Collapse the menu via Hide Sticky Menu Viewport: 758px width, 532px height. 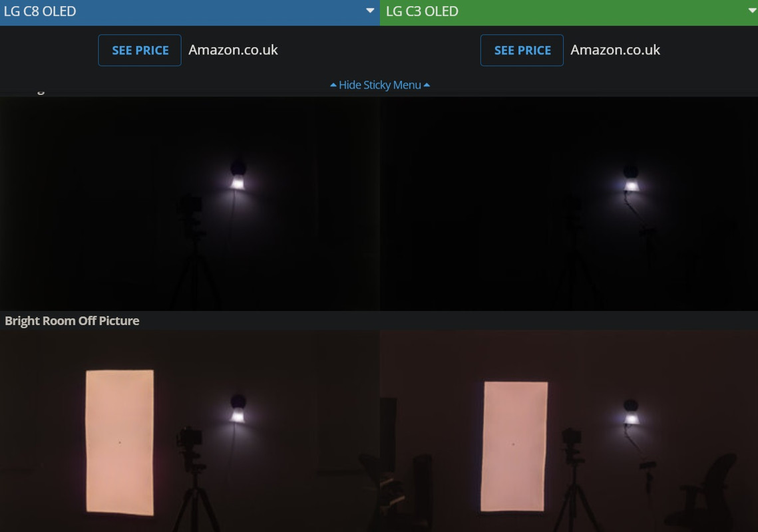379,85
